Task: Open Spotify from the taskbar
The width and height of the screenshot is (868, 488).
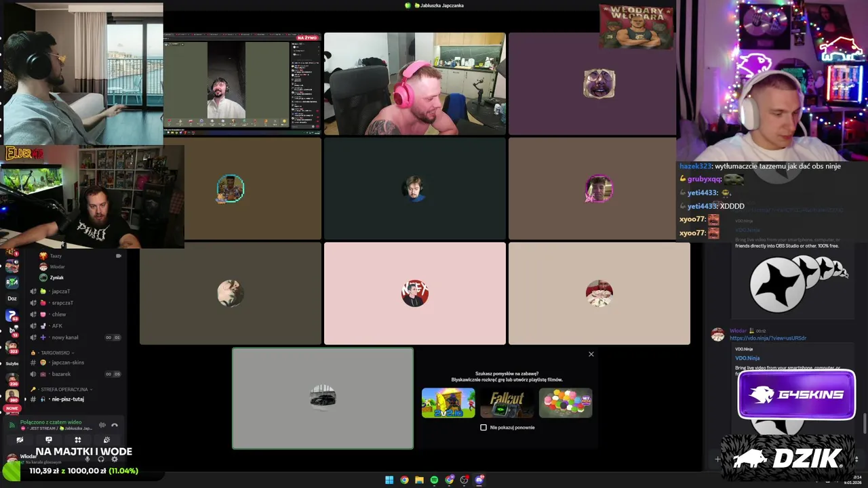Action: (434, 480)
